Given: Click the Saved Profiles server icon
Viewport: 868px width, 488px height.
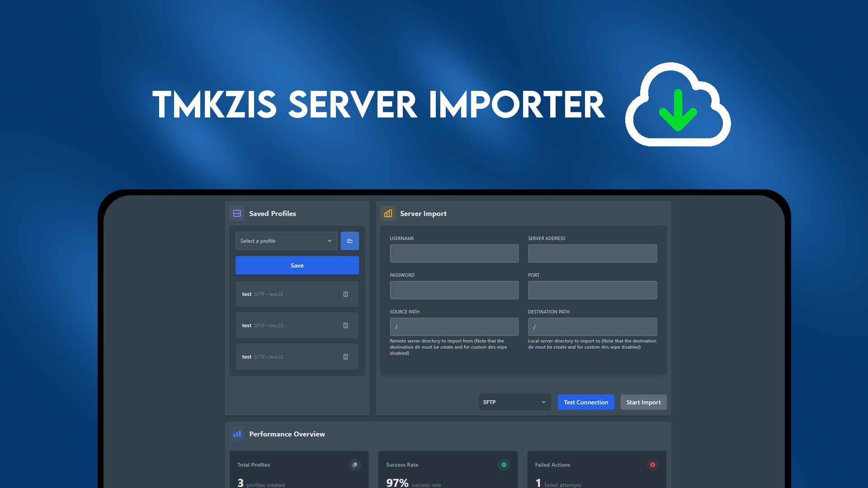Looking at the screenshot, I should click(x=237, y=213).
